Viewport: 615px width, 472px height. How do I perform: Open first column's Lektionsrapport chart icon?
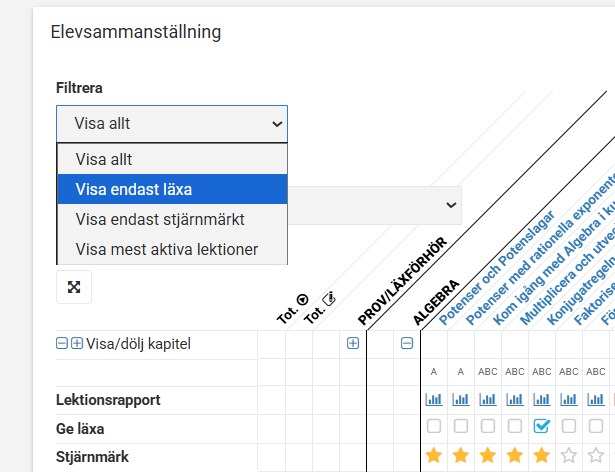[x=434, y=400]
